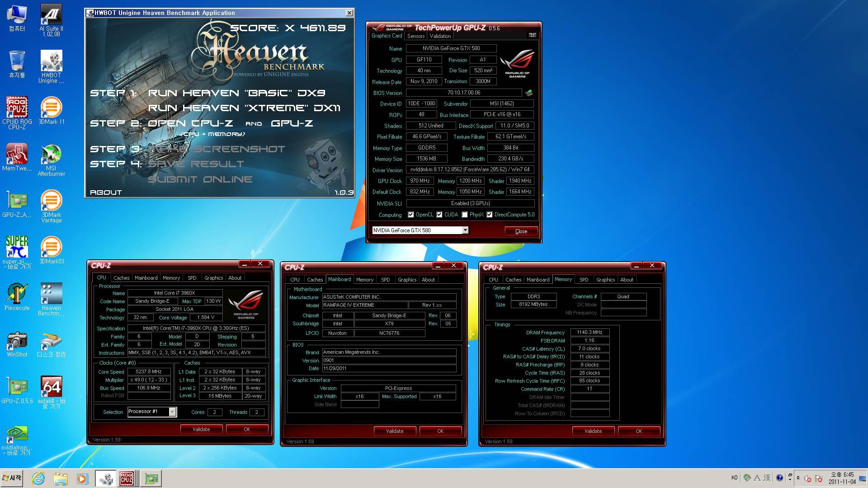
Task: Open the Plexecute desktop icon
Action: click(x=17, y=297)
